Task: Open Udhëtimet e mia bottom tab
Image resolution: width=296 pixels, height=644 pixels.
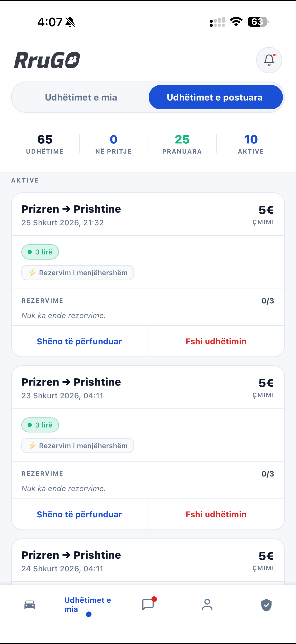Action: tap(88, 605)
